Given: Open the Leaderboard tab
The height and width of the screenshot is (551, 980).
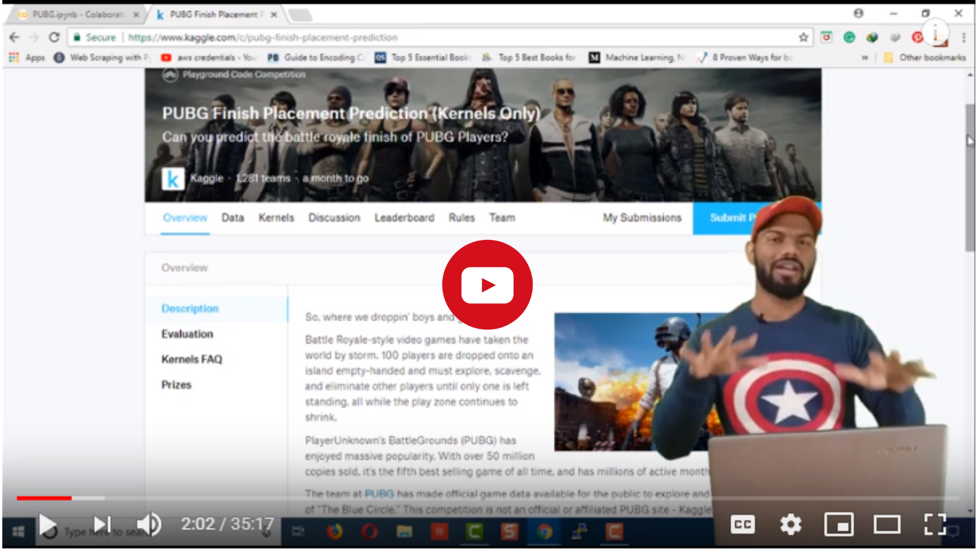Looking at the screenshot, I should click(404, 218).
